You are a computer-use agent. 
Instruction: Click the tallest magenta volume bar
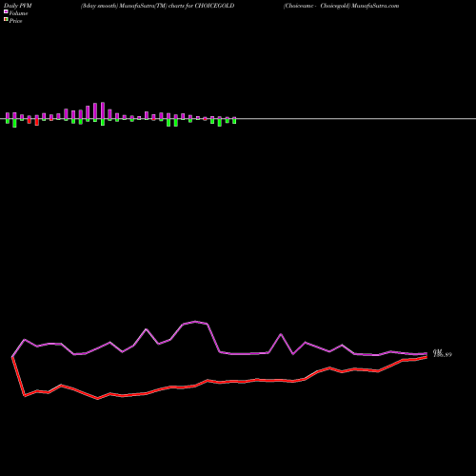(103, 110)
